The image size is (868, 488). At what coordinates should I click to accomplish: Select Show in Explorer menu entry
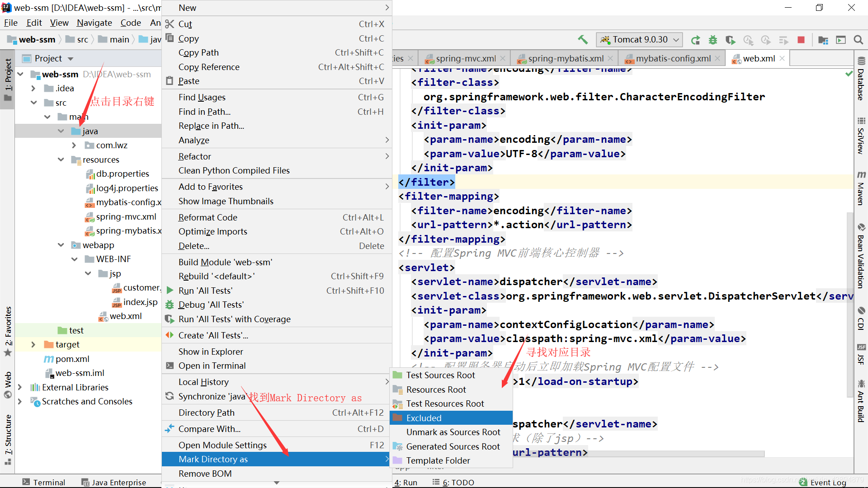coord(277,352)
